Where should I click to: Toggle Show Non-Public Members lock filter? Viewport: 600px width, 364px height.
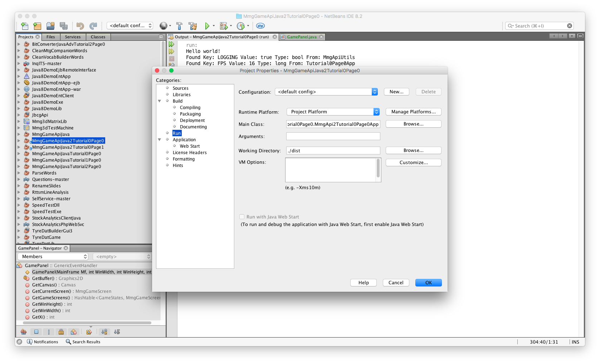pyautogui.click(x=61, y=332)
